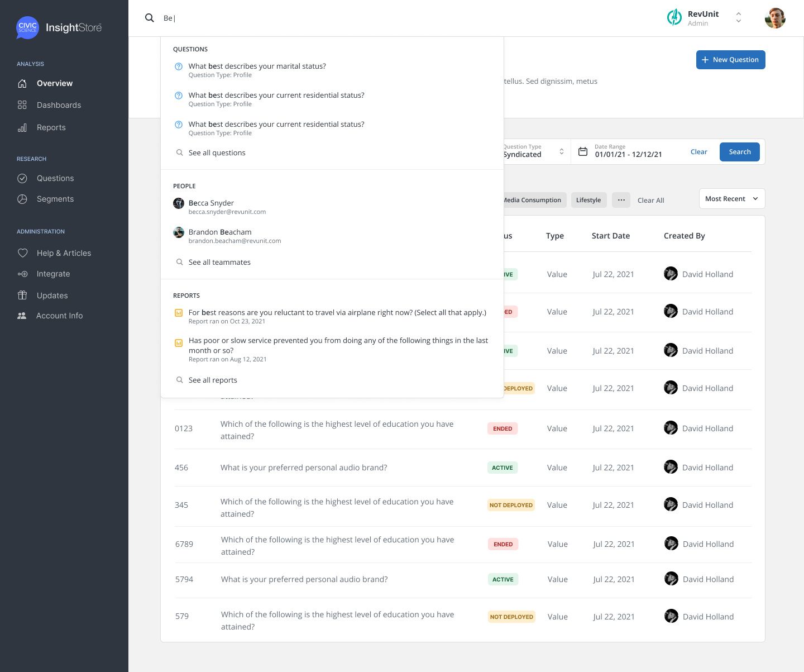
Task: Select the Lifestyle filter tag
Action: [x=588, y=200]
